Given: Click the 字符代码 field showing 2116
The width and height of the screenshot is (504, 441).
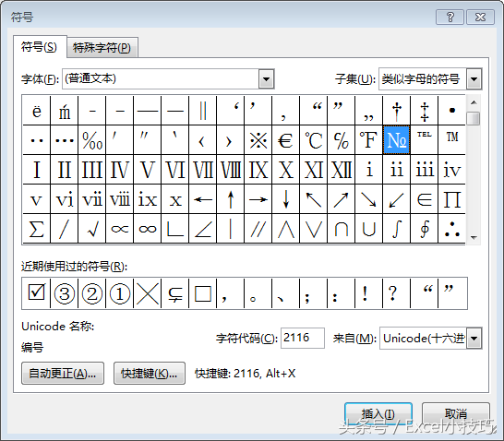Looking at the screenshot, I should pos(303,338).
